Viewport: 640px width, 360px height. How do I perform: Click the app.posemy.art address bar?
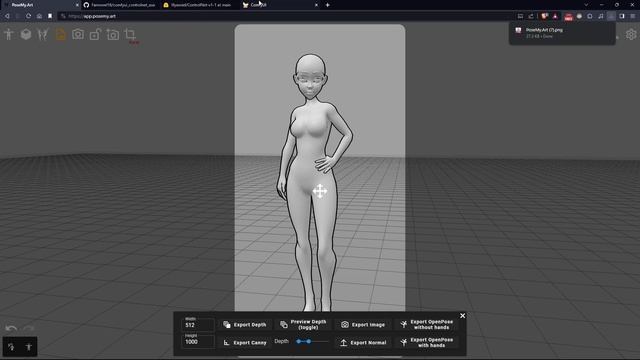(x=286, y=16)
